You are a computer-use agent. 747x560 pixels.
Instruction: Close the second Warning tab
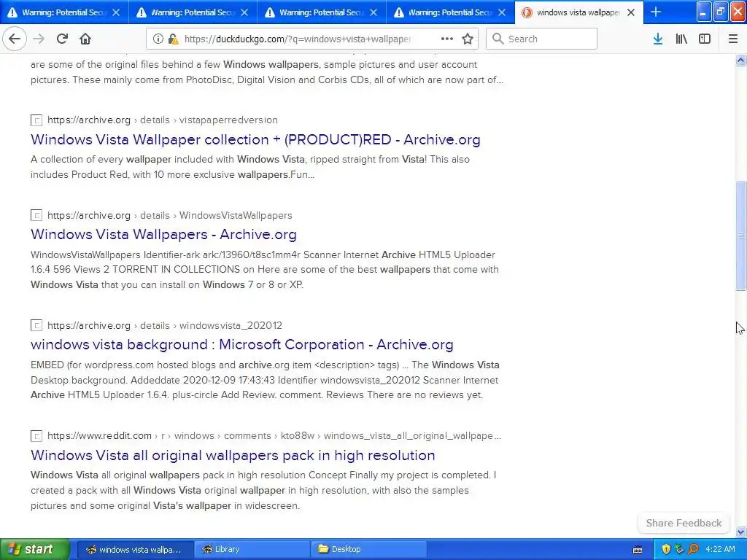[x=244, y=12]
